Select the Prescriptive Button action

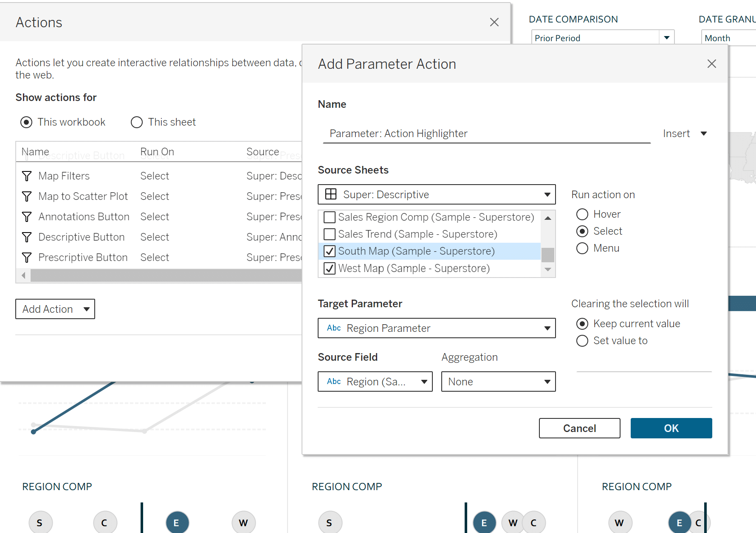[x=159, y=258]
